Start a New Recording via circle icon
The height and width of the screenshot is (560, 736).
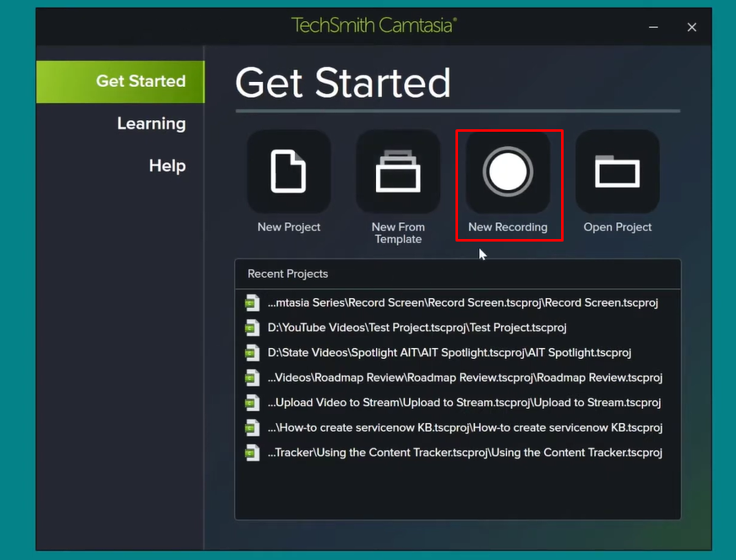click(x=508, y=171)
